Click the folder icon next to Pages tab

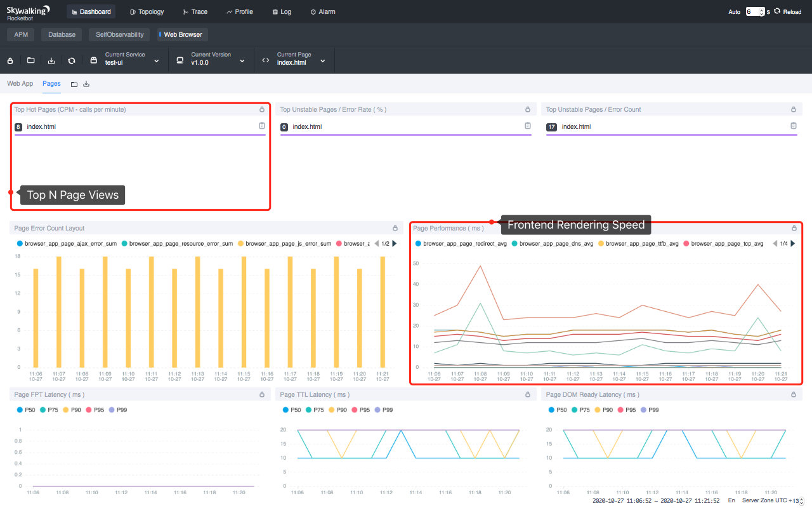pyautogui.click(x=74, y=83)
